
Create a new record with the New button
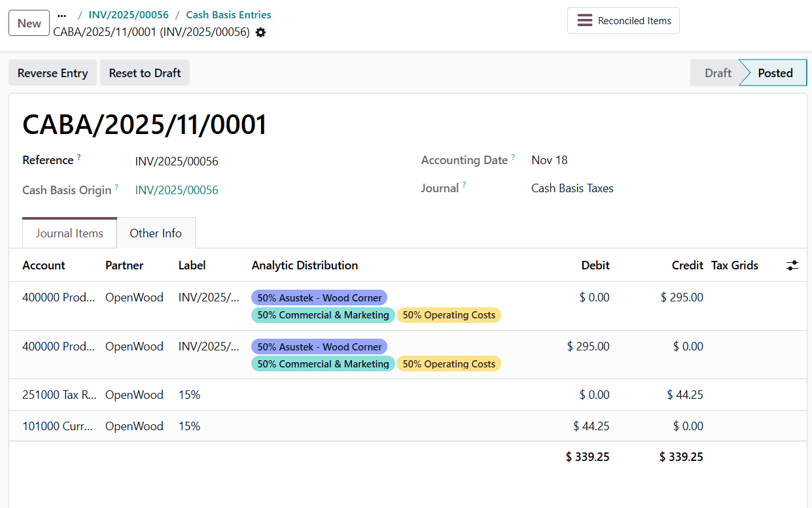click(x=29, y=22)
